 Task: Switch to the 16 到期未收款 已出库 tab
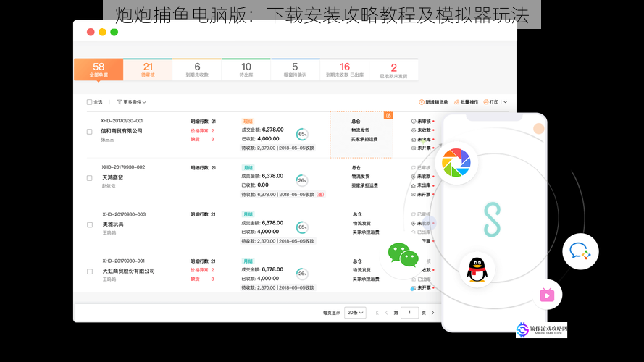point(345,70)
